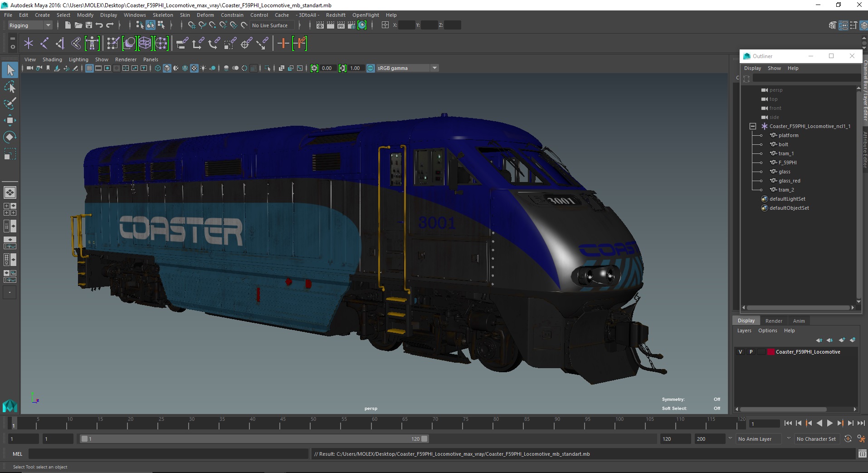This screenshot has width=868, height=473.
Task: Open the Script Editor icon
Action: tap(862, 454)
